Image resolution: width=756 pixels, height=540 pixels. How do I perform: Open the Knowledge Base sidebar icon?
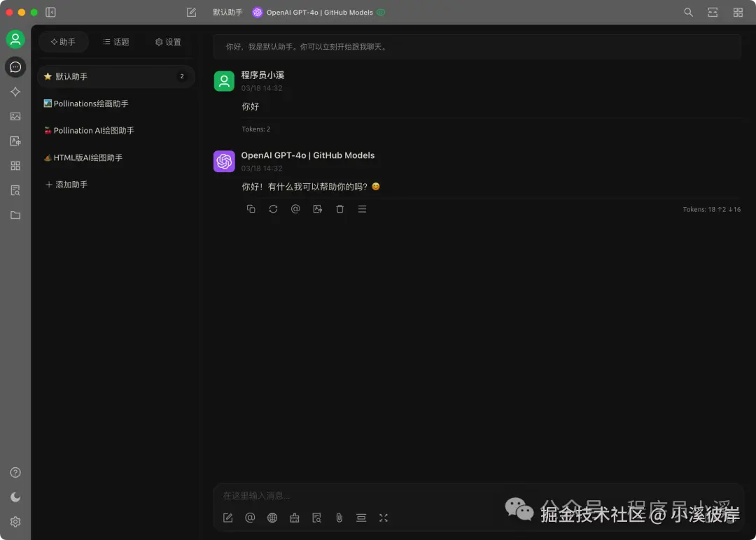tap(15, 190)
